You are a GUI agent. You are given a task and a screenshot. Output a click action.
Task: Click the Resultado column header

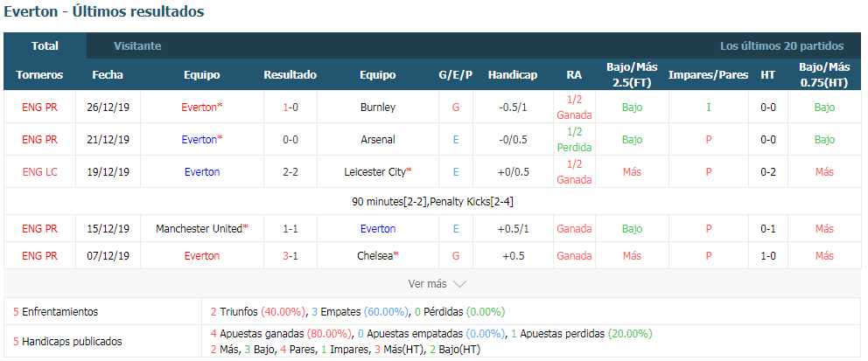pyautogui.click(x=290, y=74)
